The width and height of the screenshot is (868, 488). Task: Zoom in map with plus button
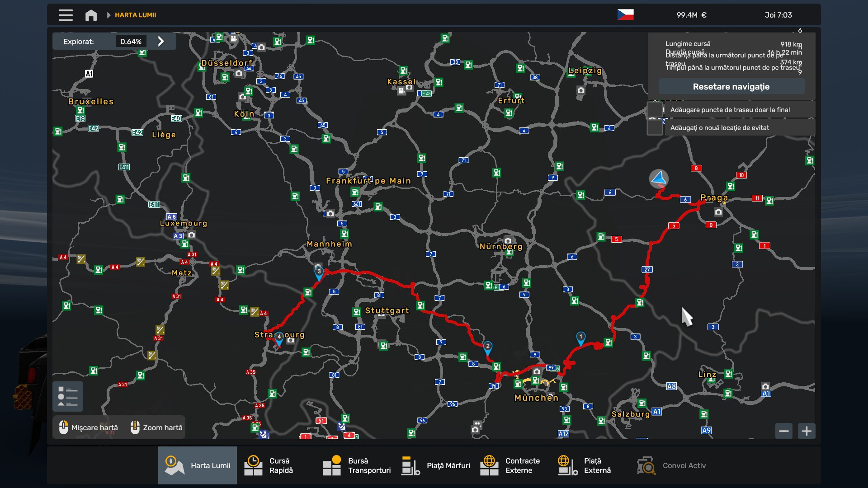coord(807,431)
